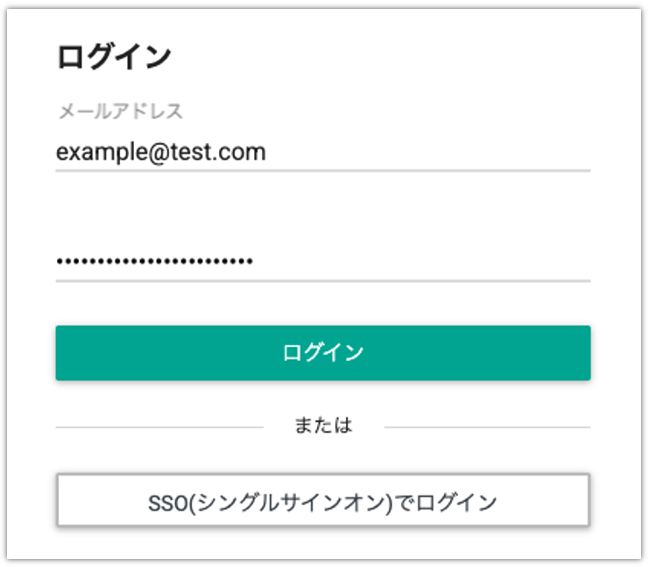Image resolution: width=650 pixels, height=569 pixels.
Task: Click the divider line right of または
Action: click(x=487, y=427)
